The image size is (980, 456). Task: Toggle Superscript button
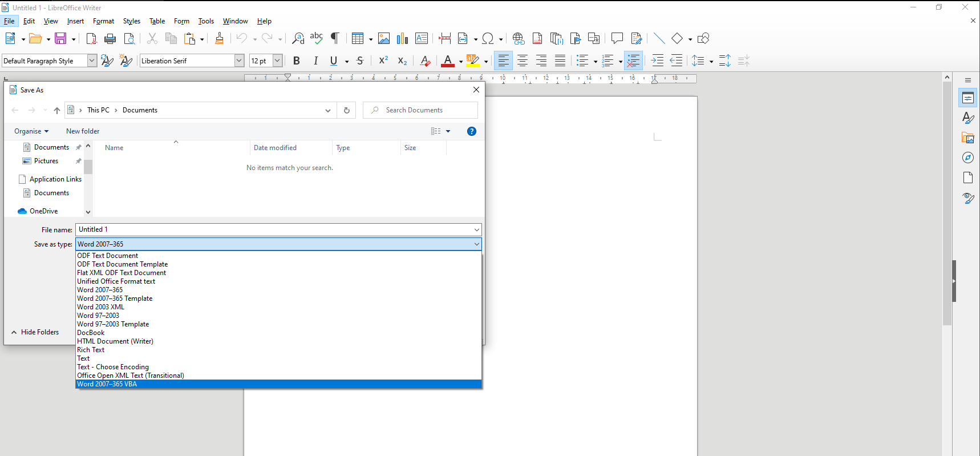[x=383, y=60]
